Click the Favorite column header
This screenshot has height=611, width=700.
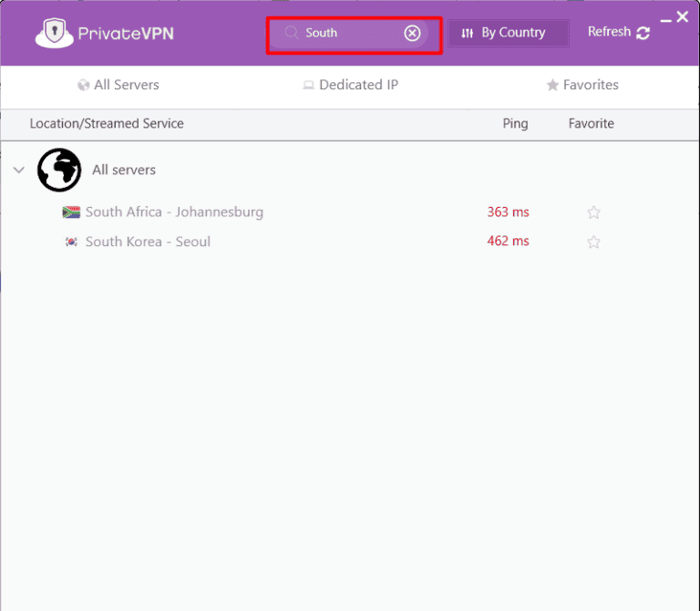tap(591, 124)
